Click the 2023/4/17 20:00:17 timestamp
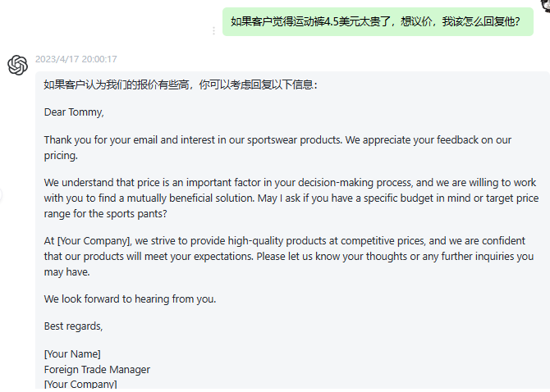 pos(76,59)
